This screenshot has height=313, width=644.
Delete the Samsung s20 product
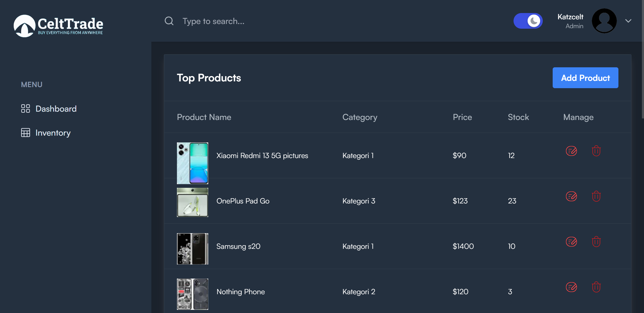596,242
